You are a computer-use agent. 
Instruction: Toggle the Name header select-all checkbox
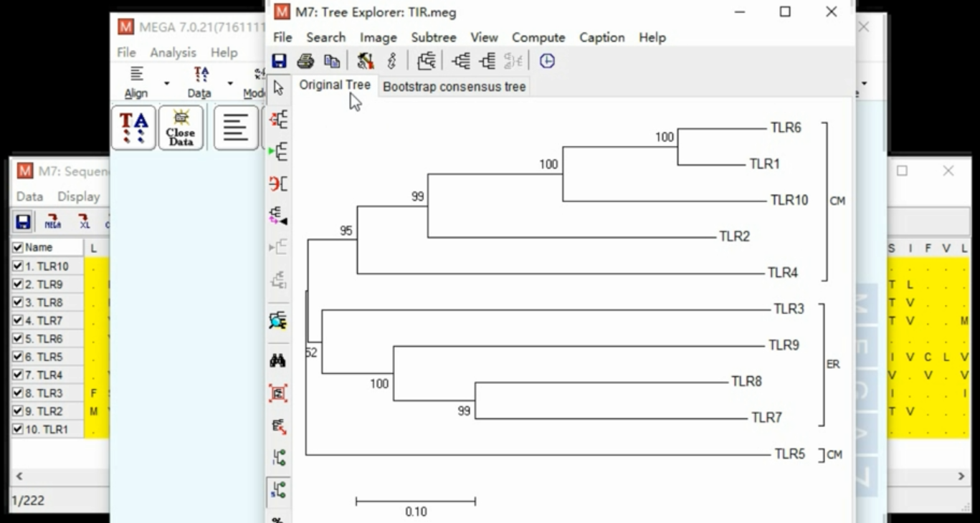18,248
